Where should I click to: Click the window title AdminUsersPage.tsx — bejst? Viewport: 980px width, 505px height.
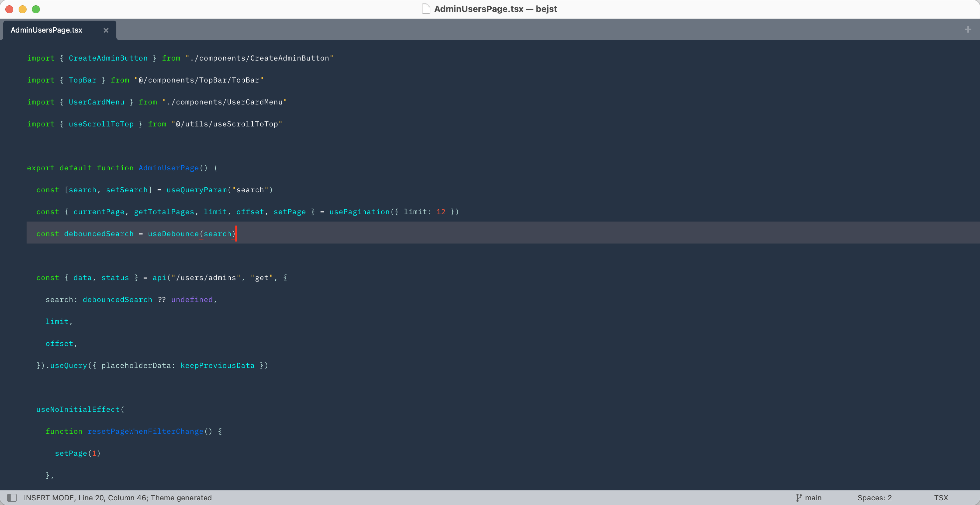[495, 9]
